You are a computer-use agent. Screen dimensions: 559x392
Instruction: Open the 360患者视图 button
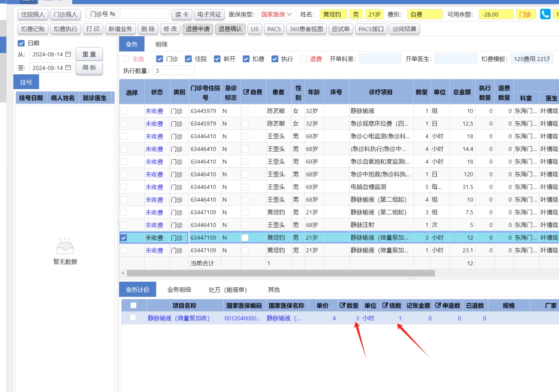tap(306, 29)
